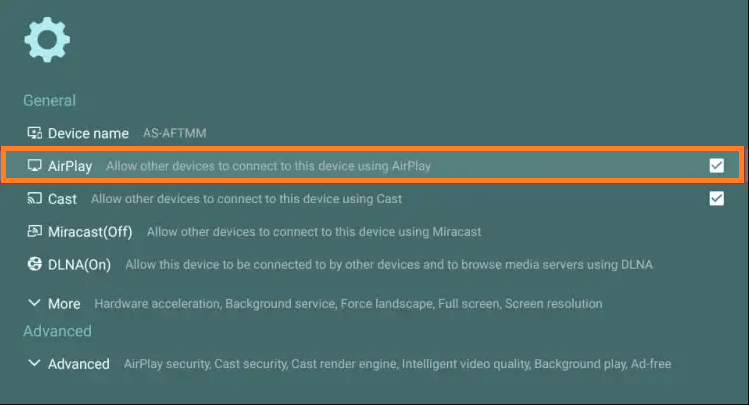
Task: Select the Miracast(Off) option
Action: click(90, 232)
